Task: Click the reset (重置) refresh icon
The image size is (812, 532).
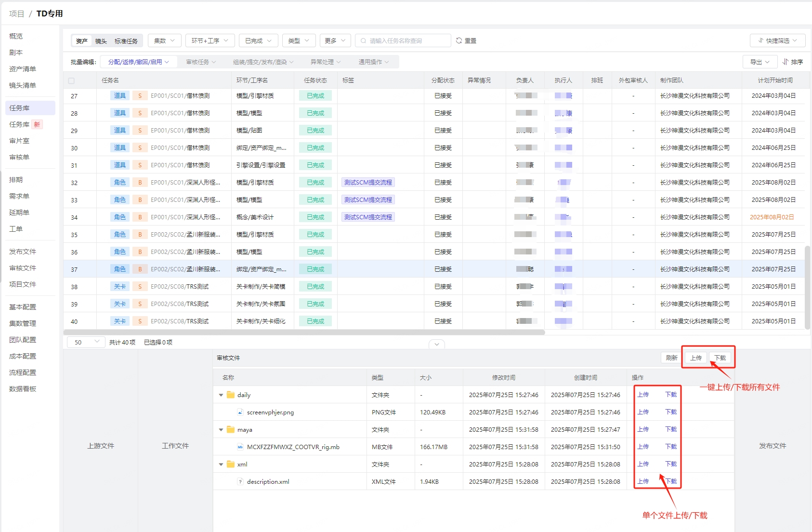Action: [x=459, y=41]
